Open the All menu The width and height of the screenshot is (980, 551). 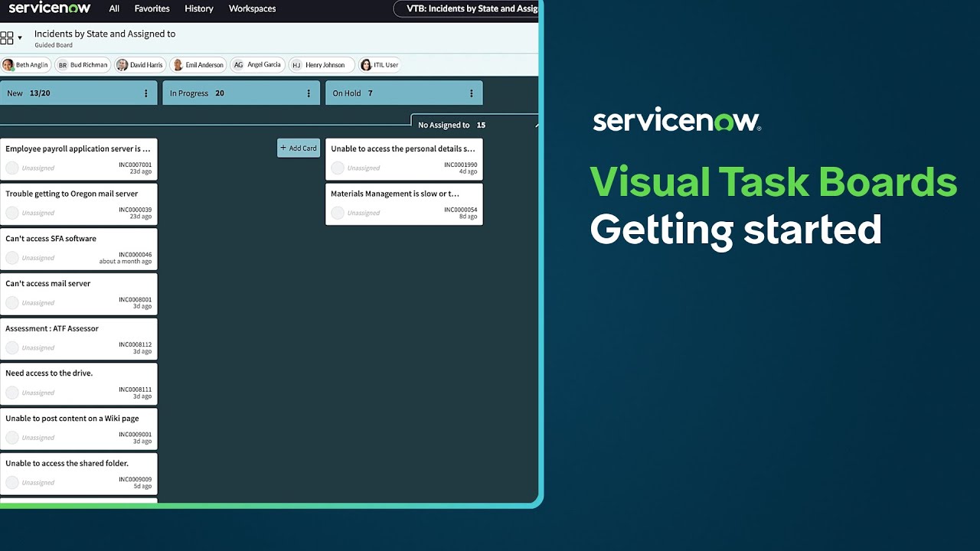[114, 8]
